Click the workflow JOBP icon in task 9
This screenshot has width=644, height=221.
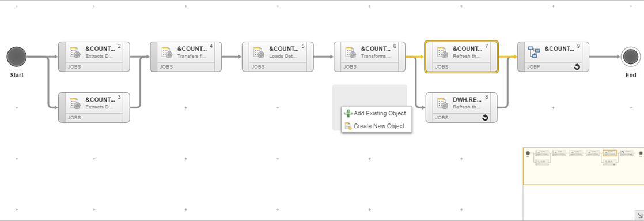[x=535, y=53]
